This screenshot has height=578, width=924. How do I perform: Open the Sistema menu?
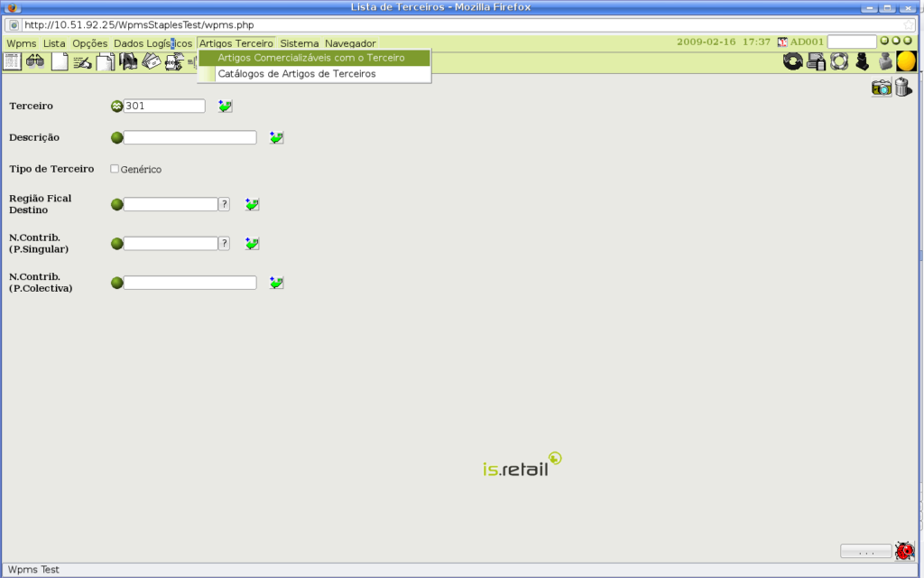click(300, 43)
